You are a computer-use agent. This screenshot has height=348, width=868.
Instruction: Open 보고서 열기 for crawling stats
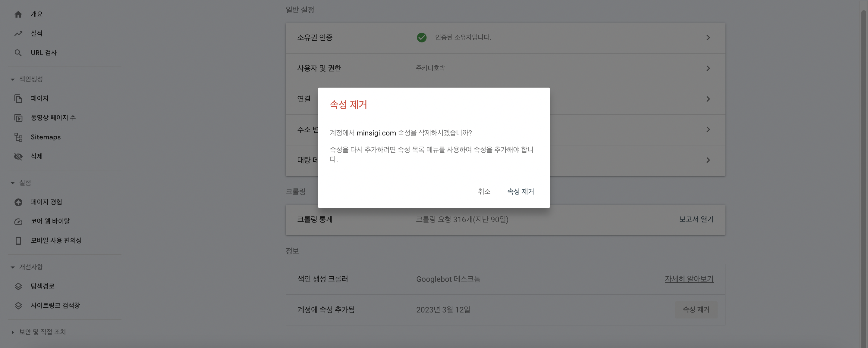coord(696,219)
